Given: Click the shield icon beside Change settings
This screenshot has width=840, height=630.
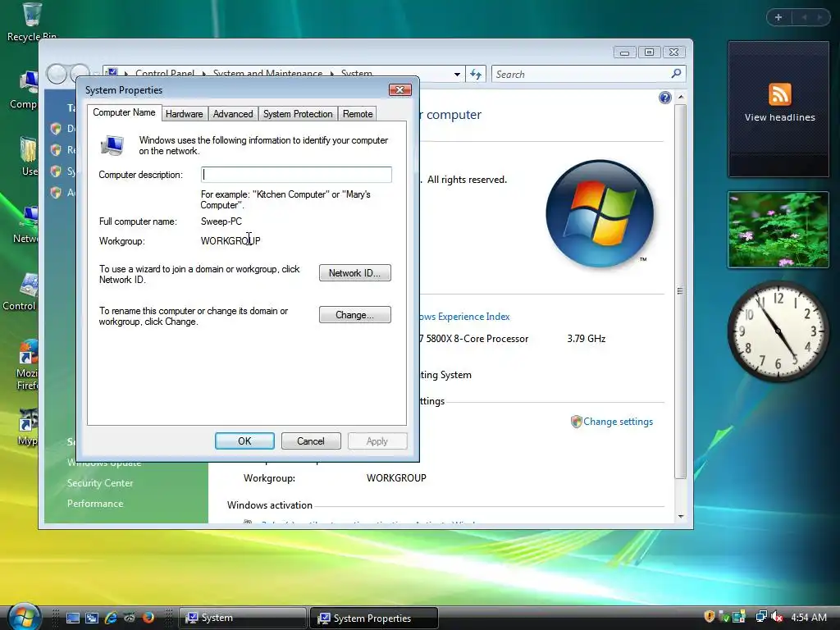Looking at the screenshot, I should point(577,422).
